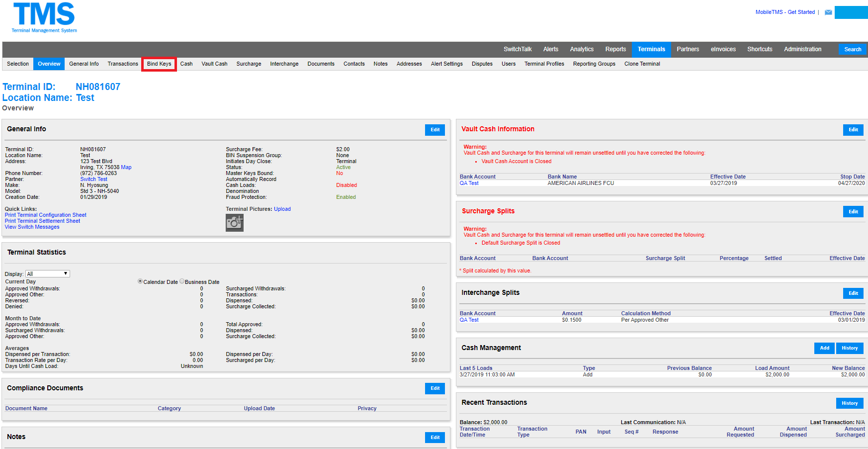Click the Vault Cash Account is Closed warning
The image size is (868, 449).
click(x=517, y=161)
